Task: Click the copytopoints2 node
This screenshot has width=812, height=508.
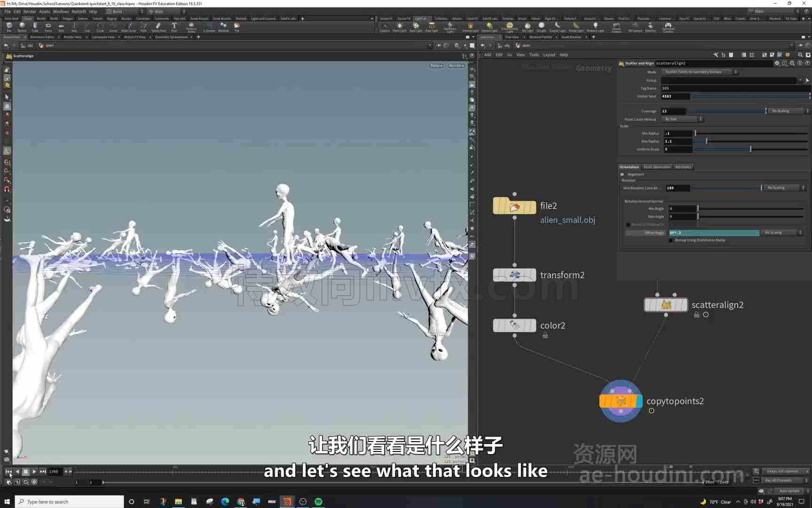Action: point(621,401)
